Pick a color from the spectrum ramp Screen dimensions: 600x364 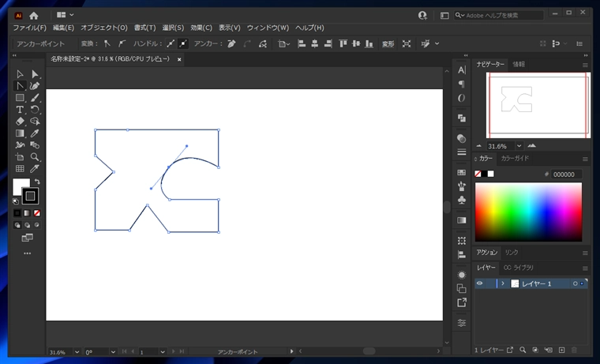pos(528,212)
